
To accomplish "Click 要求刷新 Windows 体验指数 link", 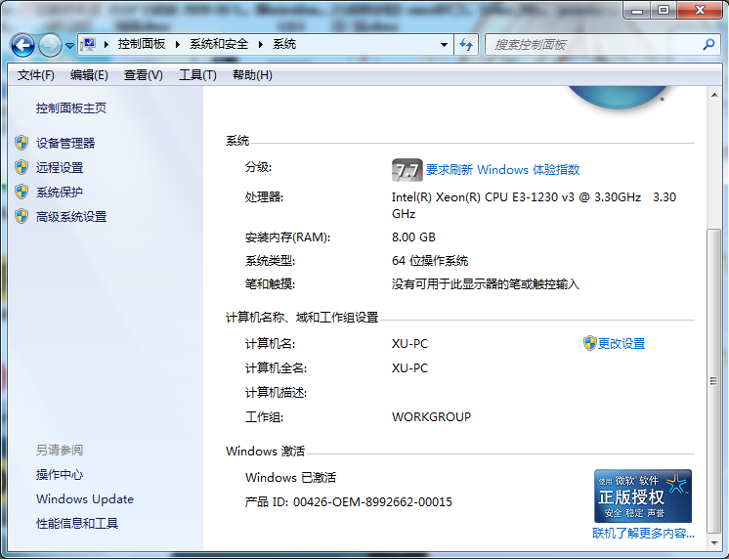I will coord(502,170).
